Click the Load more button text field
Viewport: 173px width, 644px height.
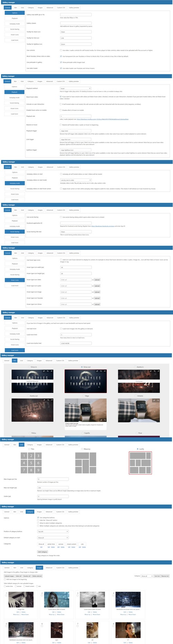click(x=76, y=343)
